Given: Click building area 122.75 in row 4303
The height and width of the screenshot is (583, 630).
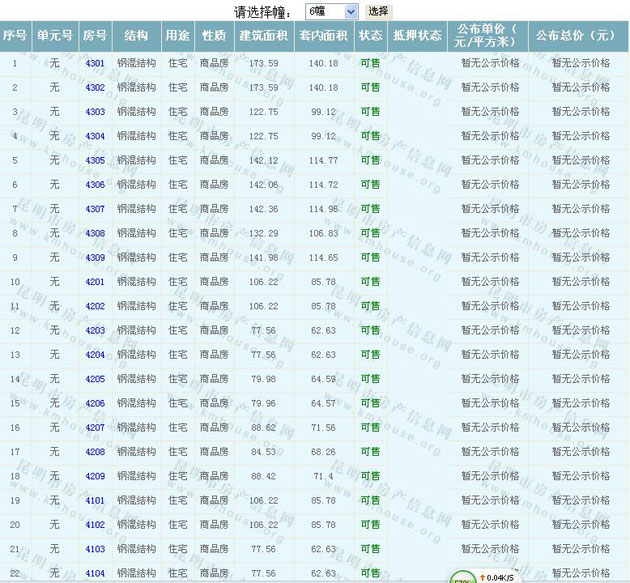Looking at the screenshot, I should point(264,112).
